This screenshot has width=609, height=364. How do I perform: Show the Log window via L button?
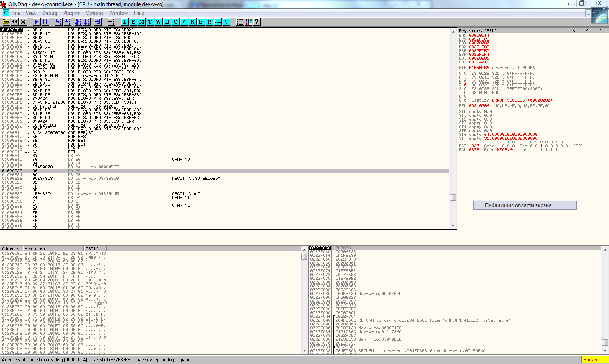125,22
